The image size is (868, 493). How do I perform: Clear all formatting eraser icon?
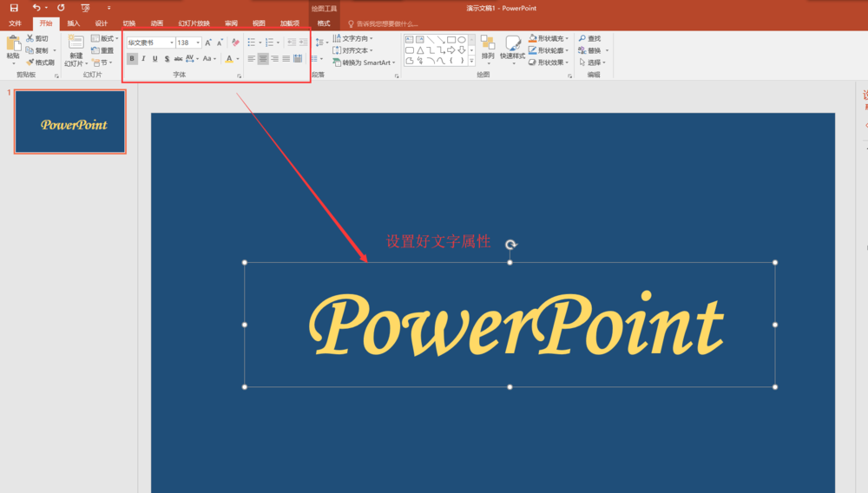pyautogui.click(x=235, y=43)
